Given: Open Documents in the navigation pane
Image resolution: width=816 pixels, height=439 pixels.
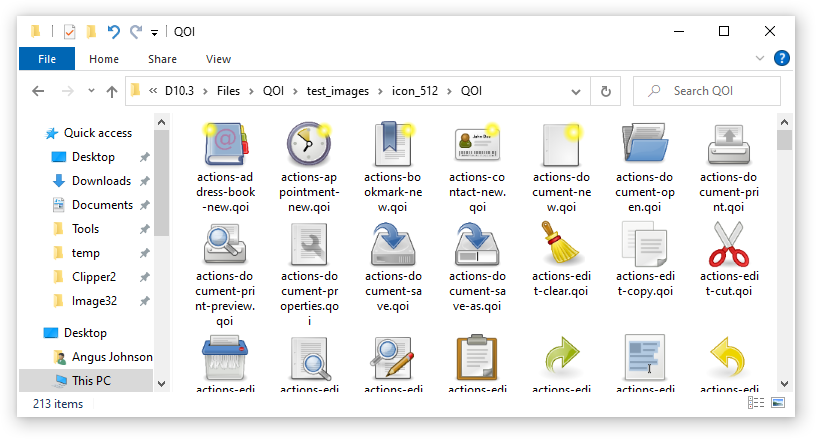Looking at the screenshot, I should coord(103,205).
